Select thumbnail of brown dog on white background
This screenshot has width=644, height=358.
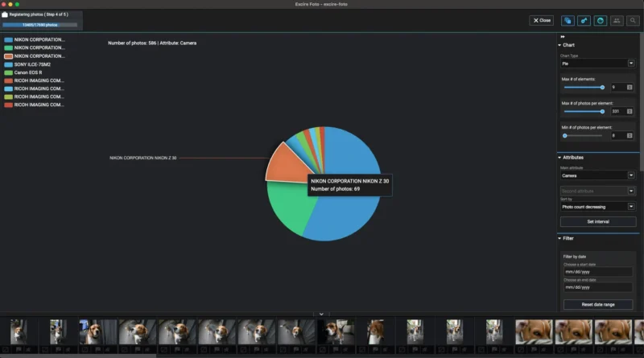coord(375,331)
